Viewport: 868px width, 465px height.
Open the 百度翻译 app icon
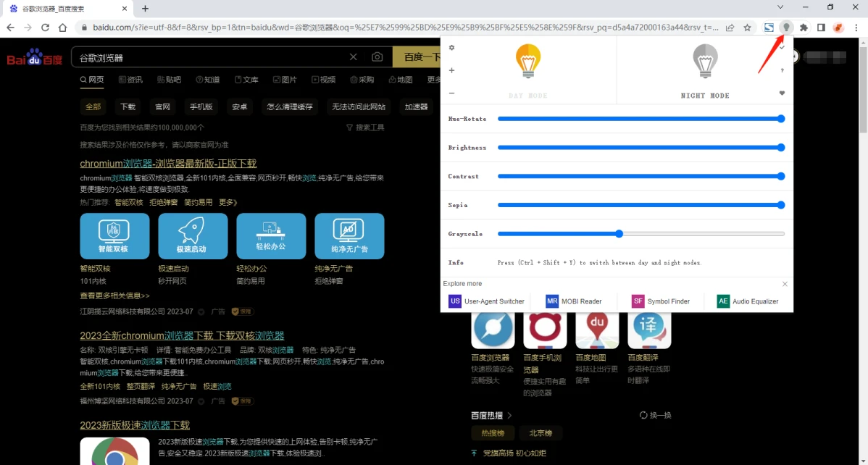point(649,330)
